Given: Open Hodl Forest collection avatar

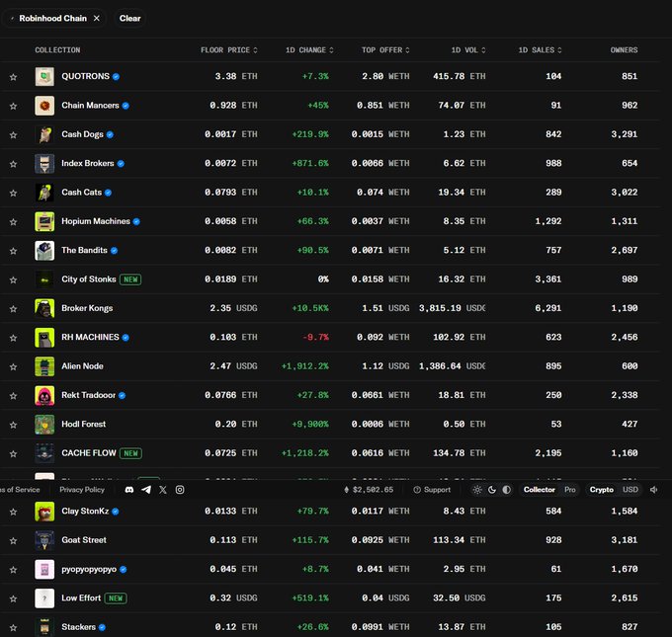Looking at the screenshot, I should click(x=44, y=424).
